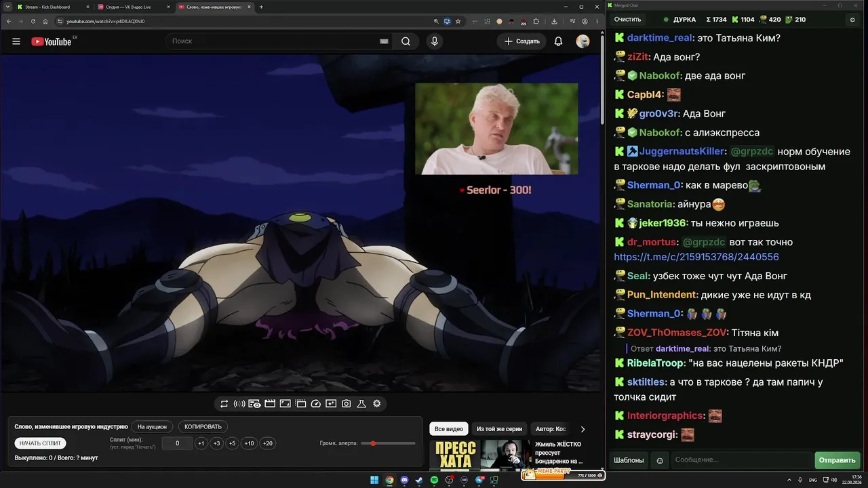Click the 'На аукцион' button

coord(152,427)
